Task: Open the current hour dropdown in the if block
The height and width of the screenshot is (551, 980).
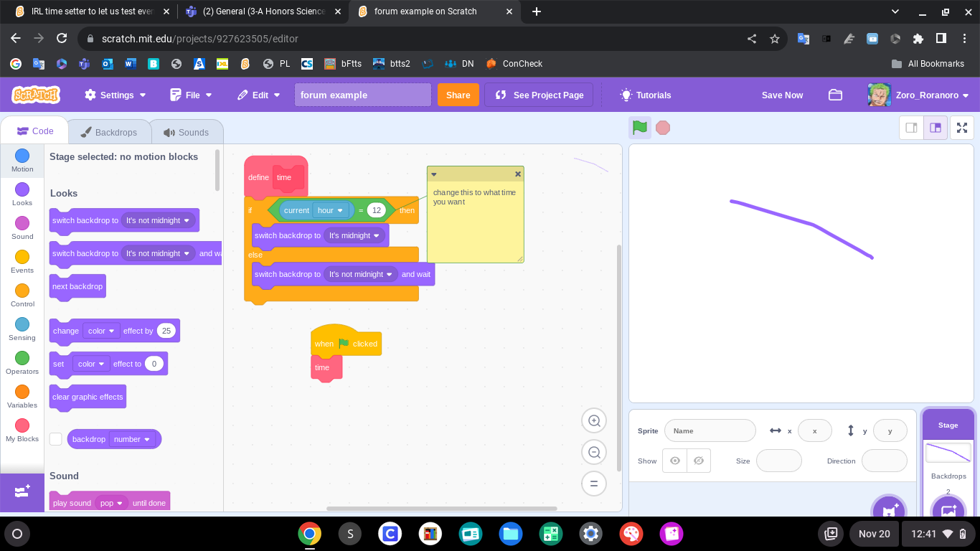Action: pyautogui.click(x=331, y=210)
